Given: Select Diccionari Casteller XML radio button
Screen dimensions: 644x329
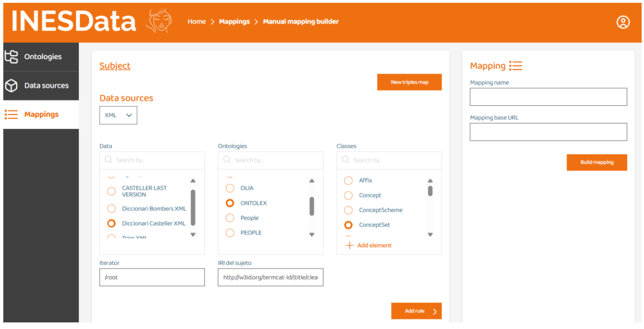Looking at the screenshot, I should coord(111,223).
